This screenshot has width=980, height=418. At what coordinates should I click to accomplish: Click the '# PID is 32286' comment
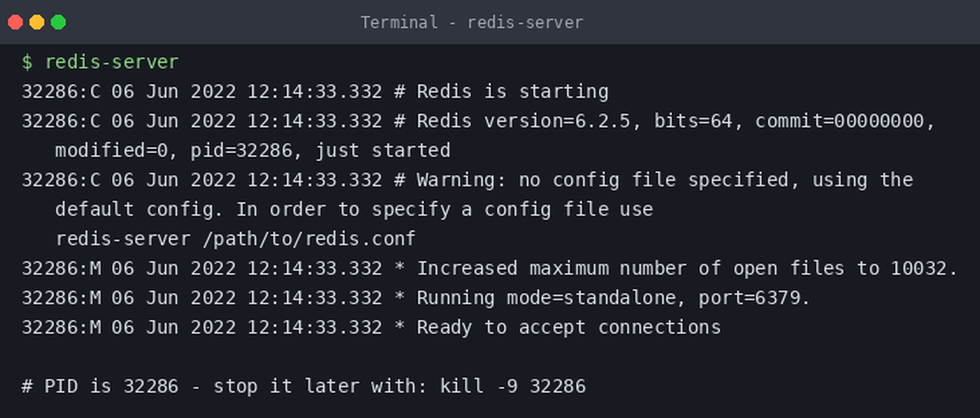point(100,386)
